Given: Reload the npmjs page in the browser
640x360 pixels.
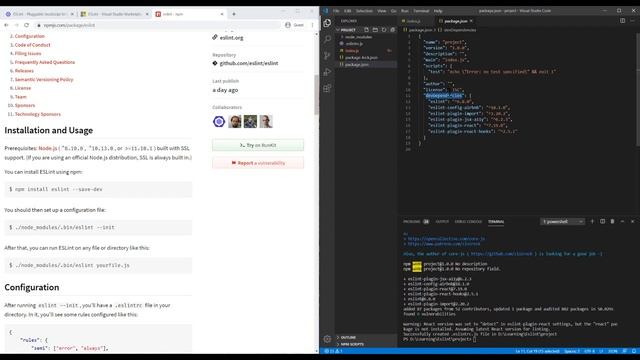Looking at the screenshot, I should point(27,25).
